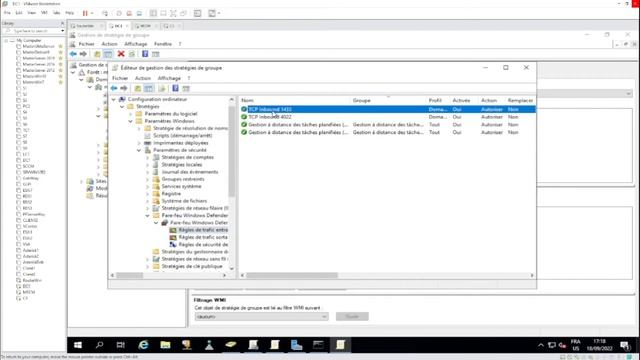The width and height of the screenshot is (640, 360).
Task: Toggle the console tree icon in editor toolbar
Action: (x=149, y=88)
